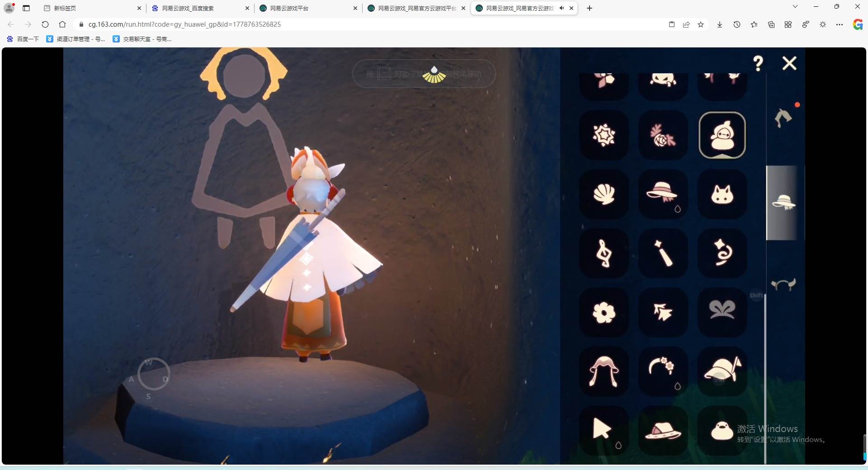Choose the sun hat with ribbon

[x=663, y=194]
